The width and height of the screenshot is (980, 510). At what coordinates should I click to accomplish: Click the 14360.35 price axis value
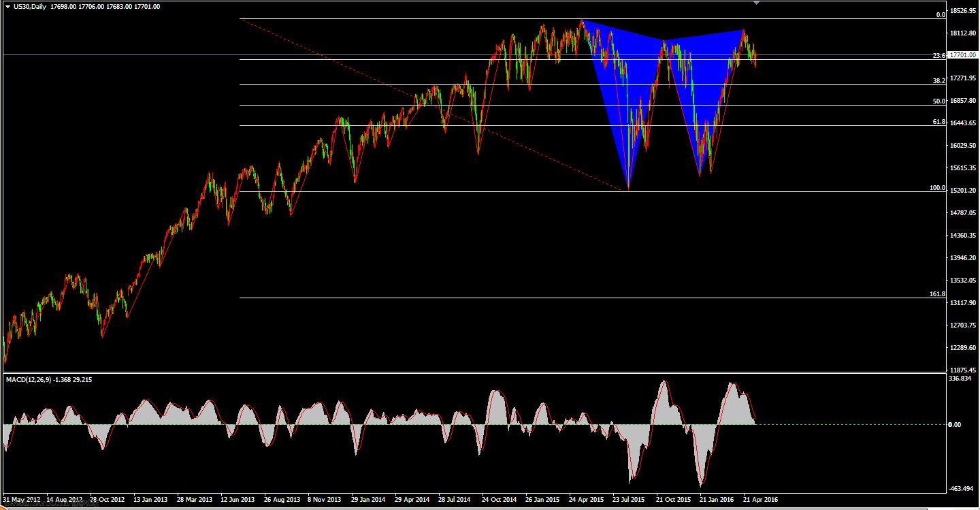pyautogui.click(x=963, y=236)
